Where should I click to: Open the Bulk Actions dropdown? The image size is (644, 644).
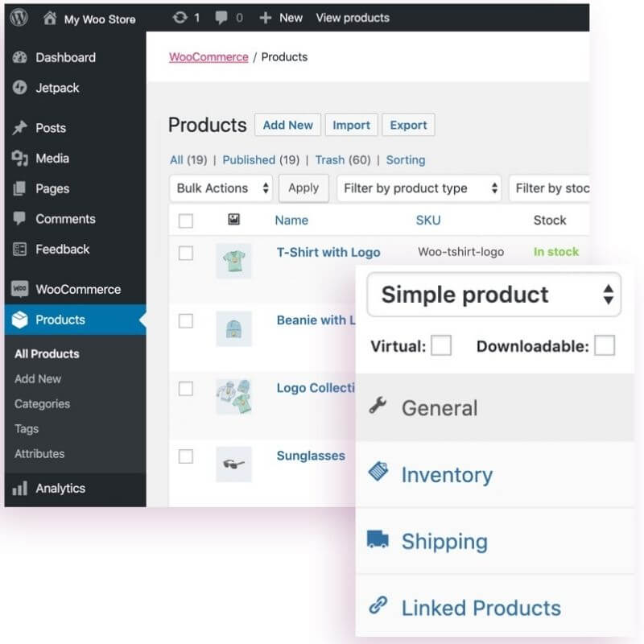221,188
